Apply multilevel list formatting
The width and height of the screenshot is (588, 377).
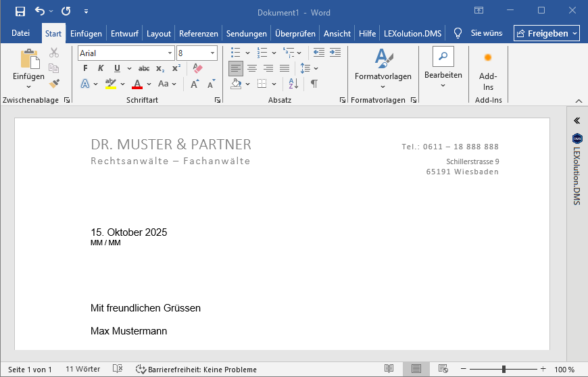[289, 53]
